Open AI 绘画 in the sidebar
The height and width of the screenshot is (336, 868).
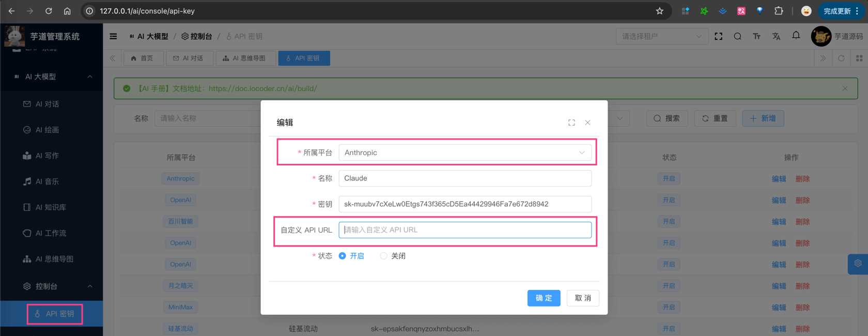point(47,130)
